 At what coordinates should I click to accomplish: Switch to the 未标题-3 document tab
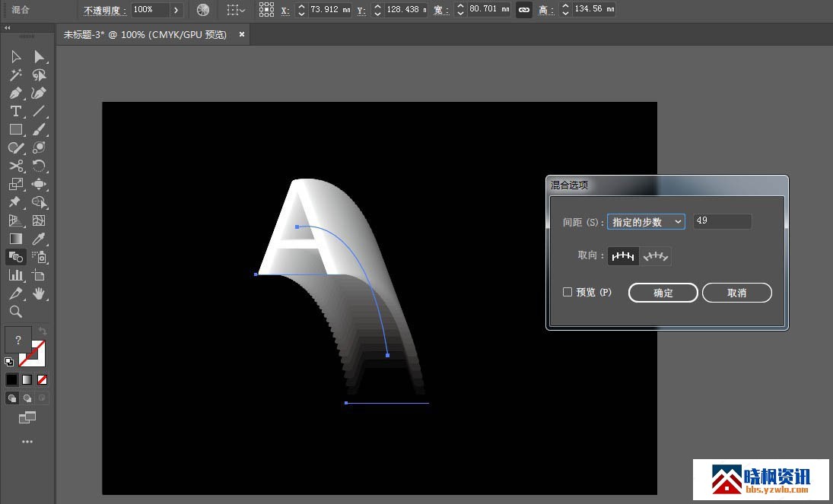click(x=145, y=34)
